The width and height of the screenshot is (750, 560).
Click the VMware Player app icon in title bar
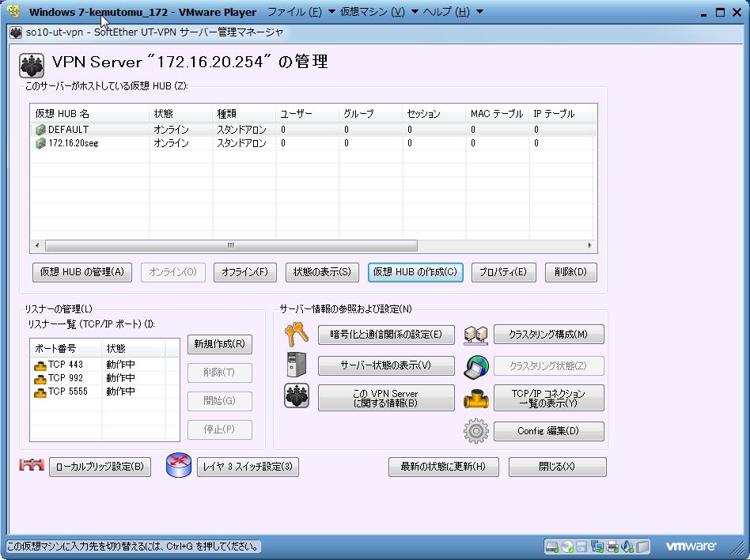coord(13,12)
